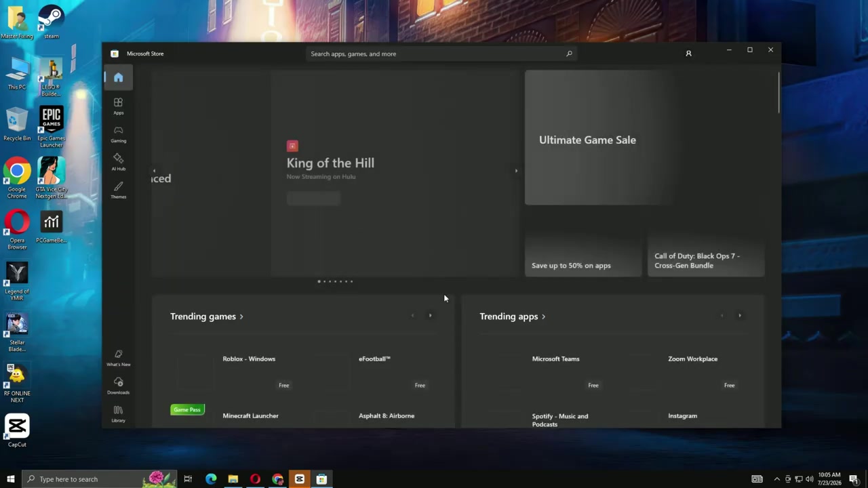Click the Steam desktop icon

click(x=51, y=22)
